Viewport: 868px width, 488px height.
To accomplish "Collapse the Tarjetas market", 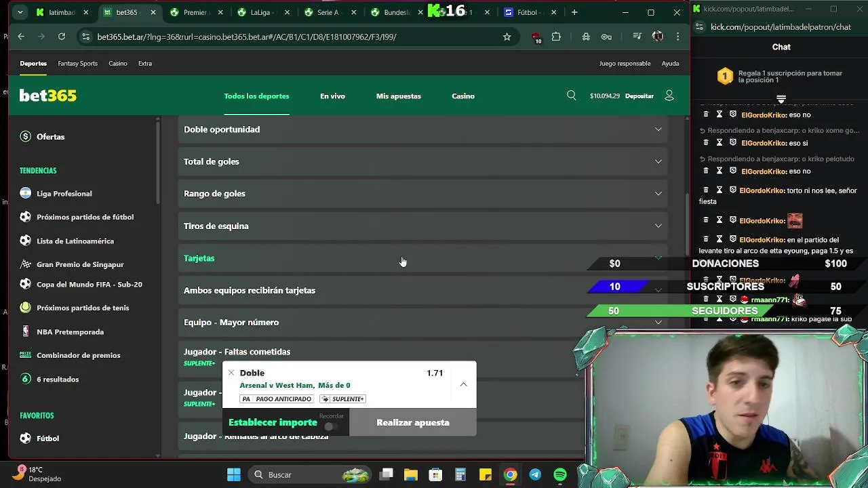I will 422,258.
